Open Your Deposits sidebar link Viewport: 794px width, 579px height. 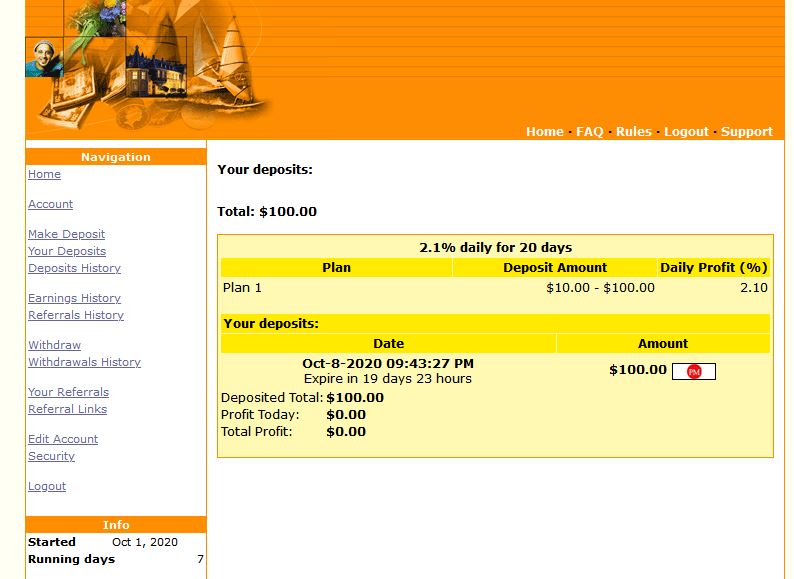coord(67,251)
